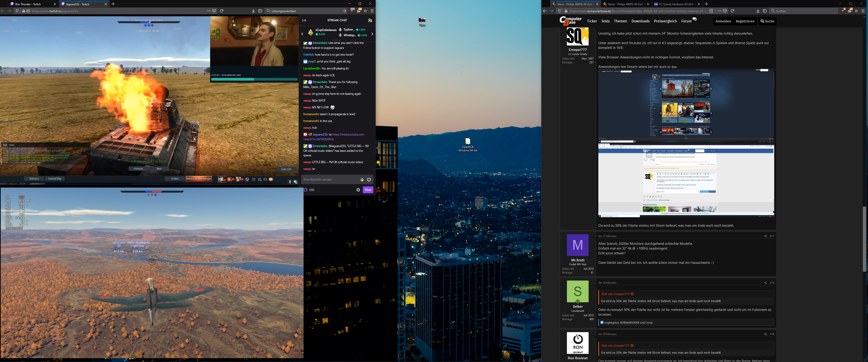The width and height of the screenshot is (868, 362).
Task: Open chat settings gear icon
Action: (358, 190)
